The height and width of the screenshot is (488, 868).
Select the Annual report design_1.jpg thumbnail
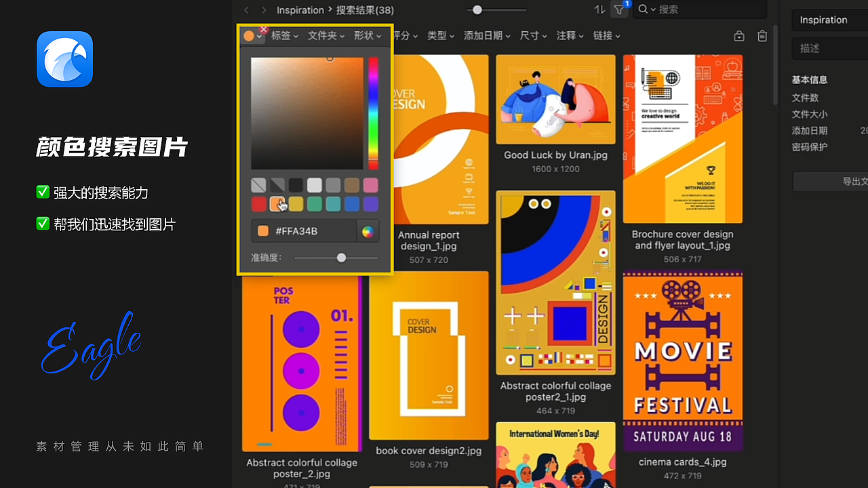pos(440,139)
